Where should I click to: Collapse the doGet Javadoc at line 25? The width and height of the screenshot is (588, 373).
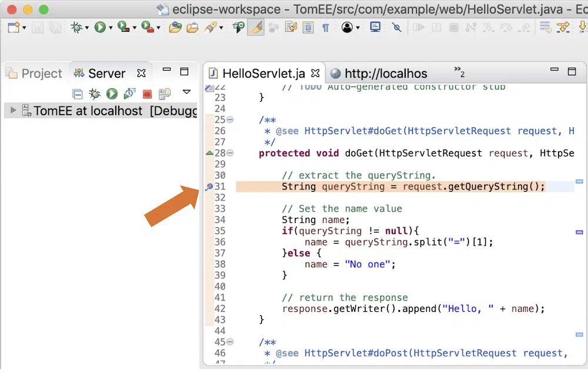pyautogui.click(x=230, y=120)
